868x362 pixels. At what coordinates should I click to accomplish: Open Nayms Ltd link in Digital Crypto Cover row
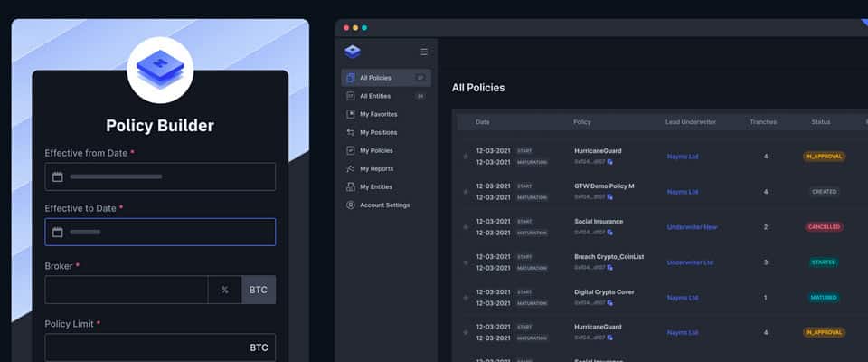pos(683,298)
